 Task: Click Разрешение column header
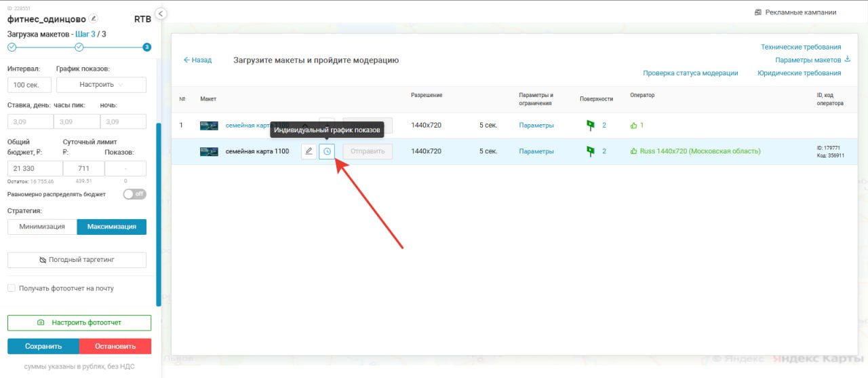[427, 96]
